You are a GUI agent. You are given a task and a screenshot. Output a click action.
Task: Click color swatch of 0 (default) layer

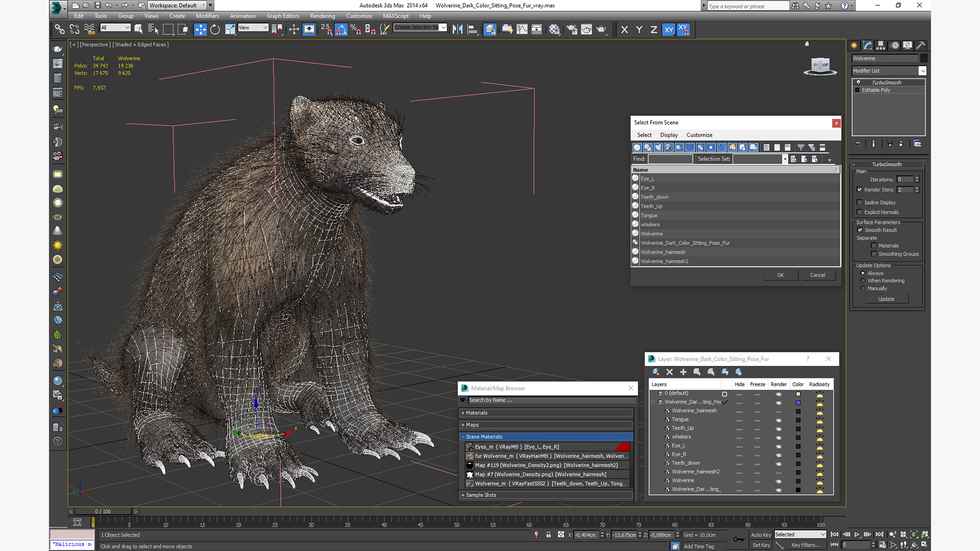click(x=798, y=394)
